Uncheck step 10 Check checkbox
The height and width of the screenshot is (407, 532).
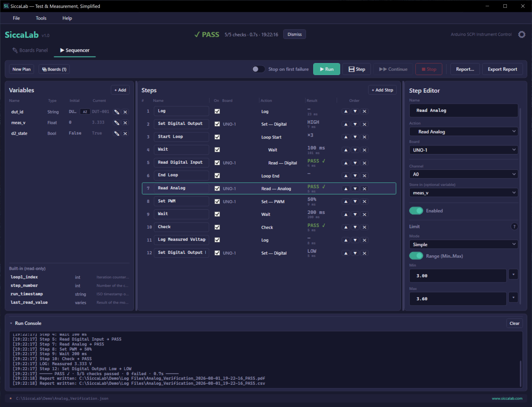coord(217,227)
